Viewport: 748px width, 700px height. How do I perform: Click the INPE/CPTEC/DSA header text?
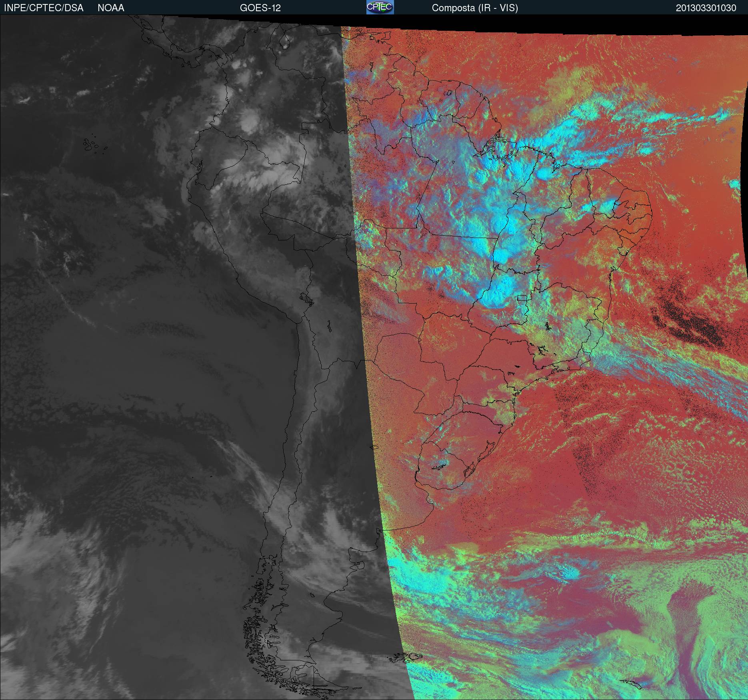(x=44, y=8)
